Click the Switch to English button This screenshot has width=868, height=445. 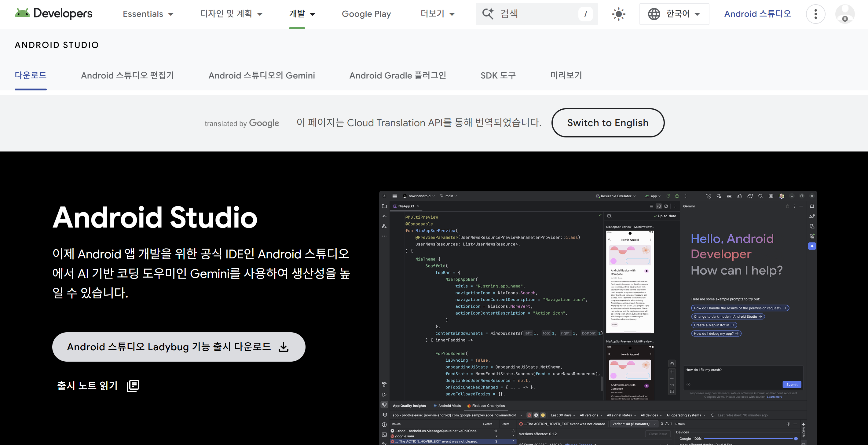(x=608, y=122)
